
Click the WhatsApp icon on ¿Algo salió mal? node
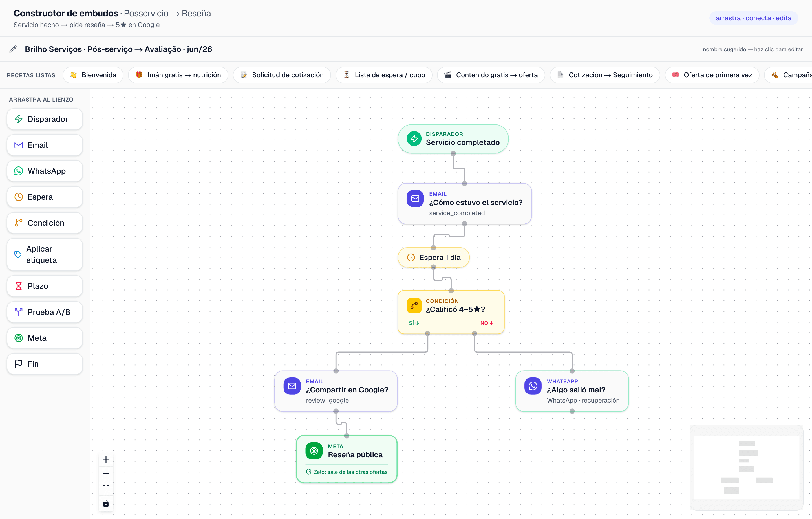tap(533, 386)
